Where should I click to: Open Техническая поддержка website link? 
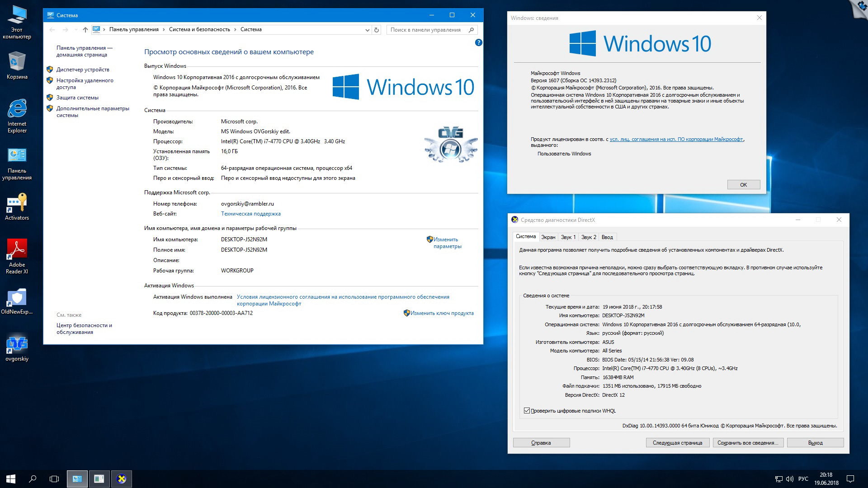coord(251,214)
